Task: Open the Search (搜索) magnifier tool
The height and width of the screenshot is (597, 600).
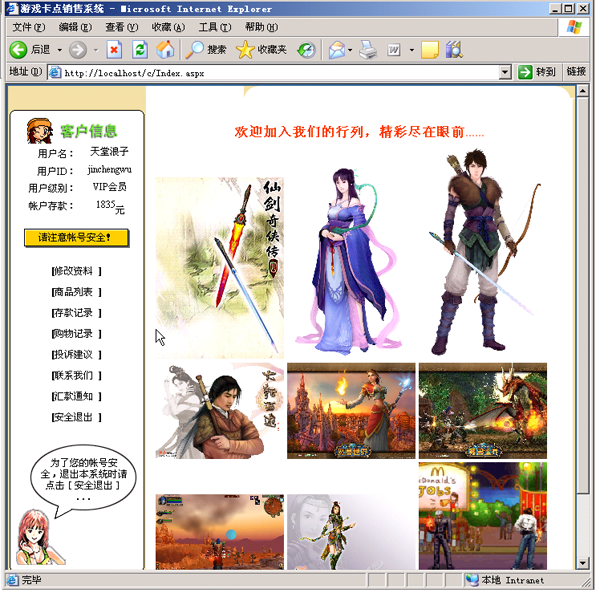Action: [x=206, y=50]
